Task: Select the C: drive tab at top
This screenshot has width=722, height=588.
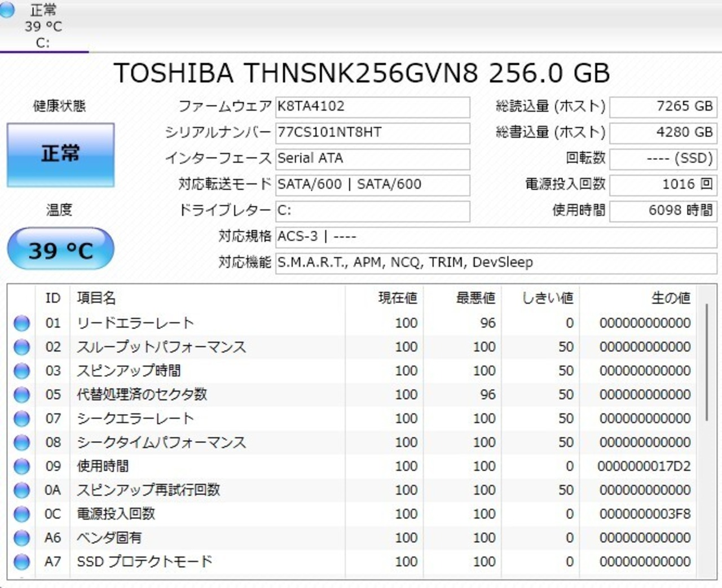Action: pyautogui.click(x=43, y=26)
